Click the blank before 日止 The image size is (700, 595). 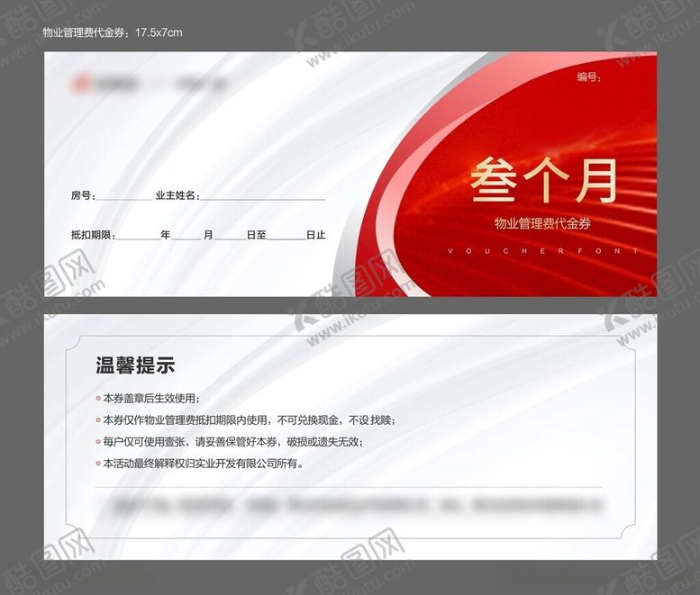pos(286,236)
